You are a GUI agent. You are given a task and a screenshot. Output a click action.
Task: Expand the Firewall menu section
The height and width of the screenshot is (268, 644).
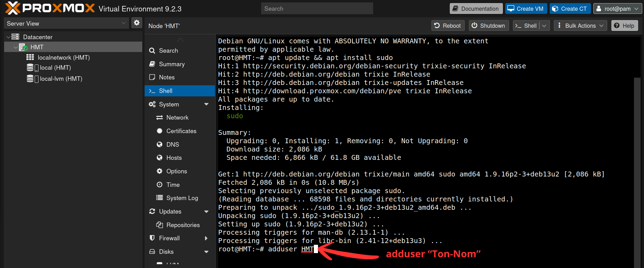pos(207,238)
